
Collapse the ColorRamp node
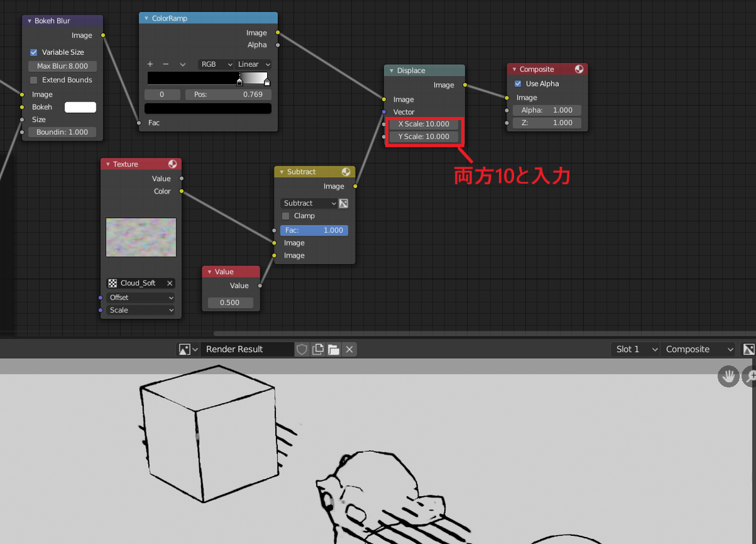[146, 18]
